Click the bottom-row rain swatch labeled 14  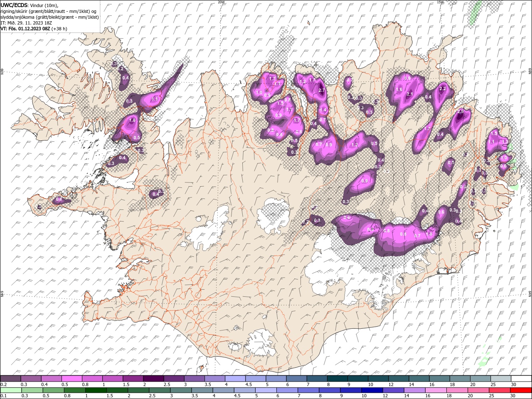coord(414,390)
